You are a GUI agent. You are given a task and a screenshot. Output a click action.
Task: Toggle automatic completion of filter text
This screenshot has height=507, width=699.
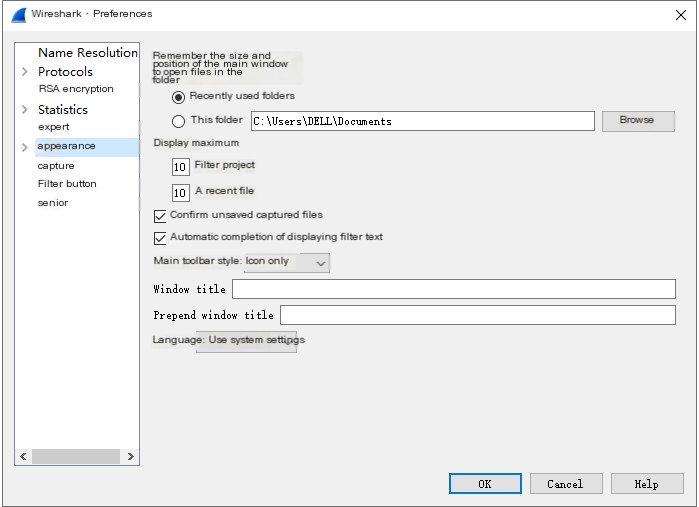(x=160, y=238)
